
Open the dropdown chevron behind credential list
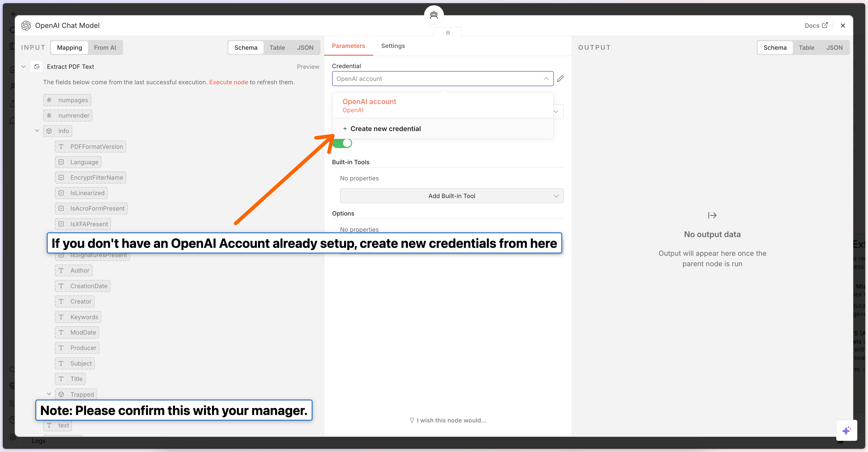[556, 112]
